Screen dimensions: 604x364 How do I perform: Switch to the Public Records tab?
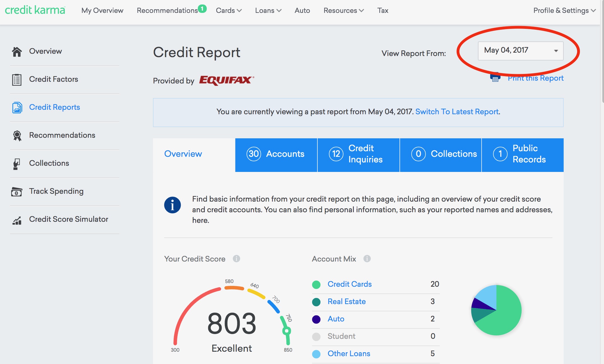tap(523, 155)
